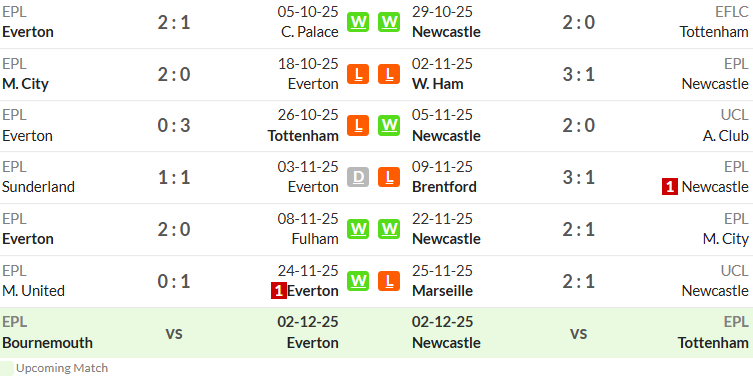The image size is (753, 391).
Task: Click the Brentford team name
Action: (444, 187)
